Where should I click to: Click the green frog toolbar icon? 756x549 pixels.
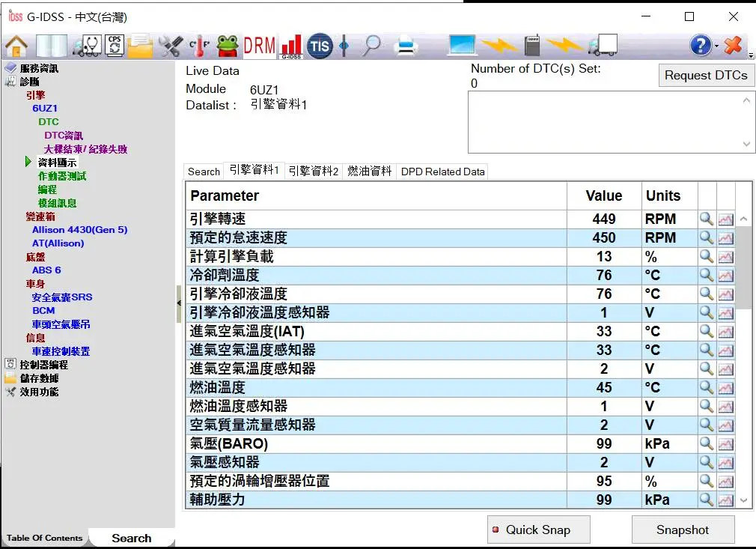[227, 46]
